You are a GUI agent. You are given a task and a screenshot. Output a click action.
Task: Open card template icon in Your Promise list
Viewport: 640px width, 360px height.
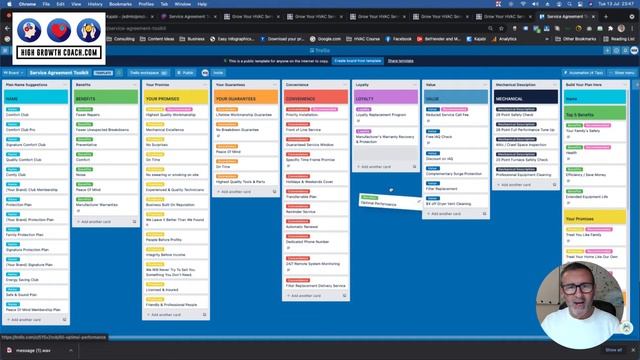point(204,315)
